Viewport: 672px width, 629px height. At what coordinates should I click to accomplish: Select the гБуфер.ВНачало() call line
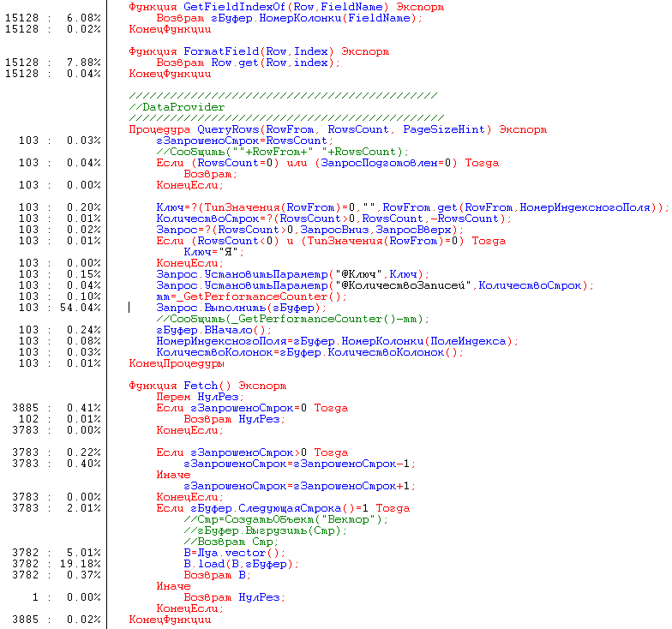click(213, 330)
